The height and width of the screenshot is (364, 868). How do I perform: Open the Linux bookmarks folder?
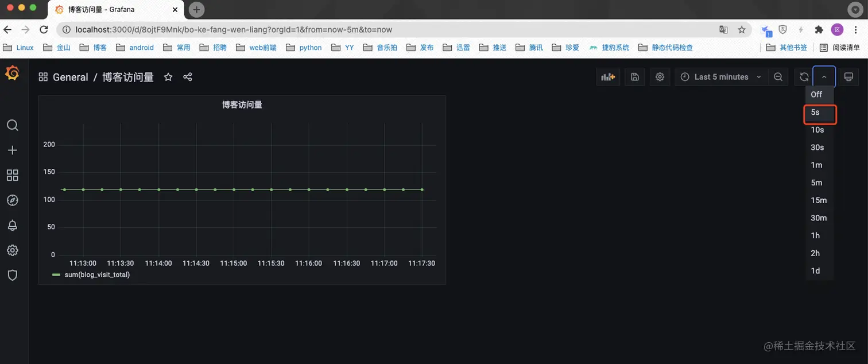coord(18,48)
